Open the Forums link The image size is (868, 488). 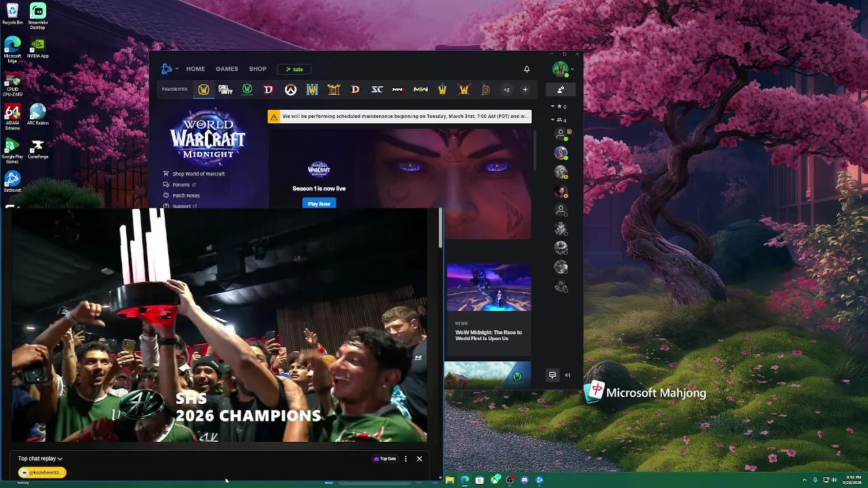pos(179,184)
